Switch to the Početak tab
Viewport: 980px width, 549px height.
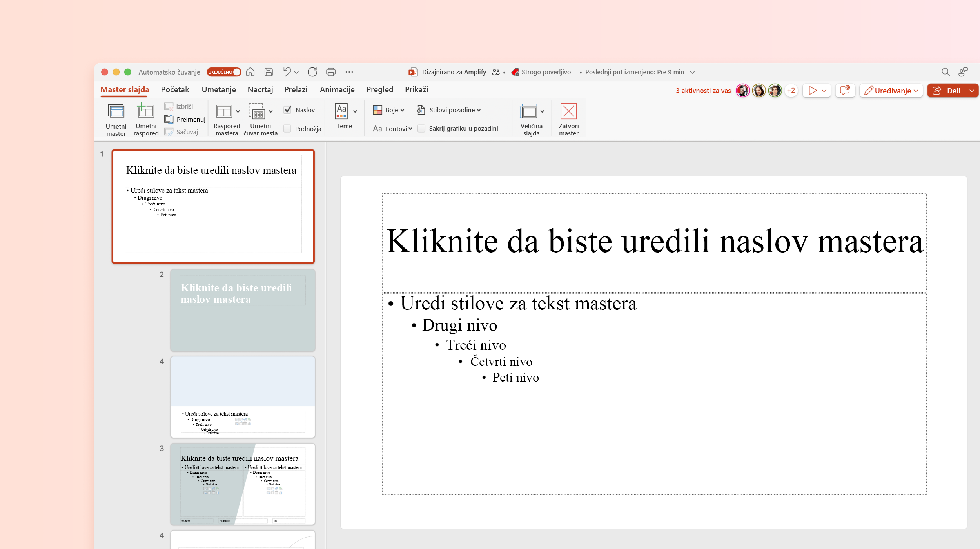tap(175, 89)
